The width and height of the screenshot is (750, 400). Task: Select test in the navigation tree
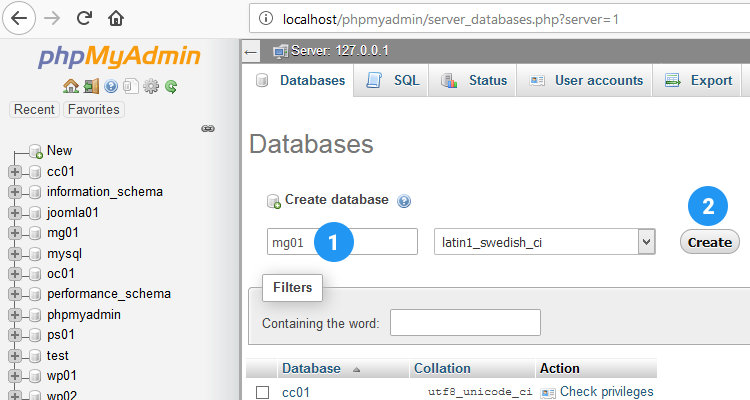click(57, 356)
